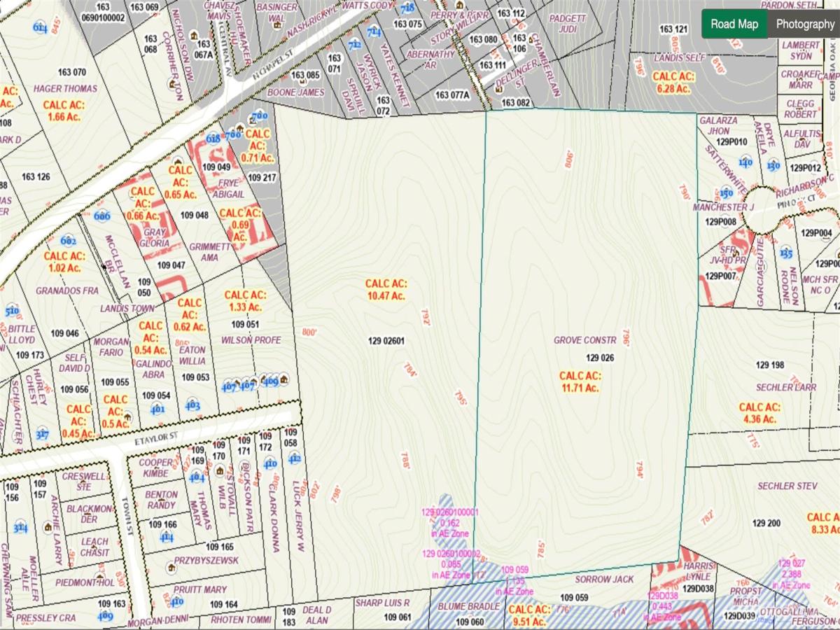Click the 11.71 Ac. acreage label

pyautogui.click(x=580, y=381)
